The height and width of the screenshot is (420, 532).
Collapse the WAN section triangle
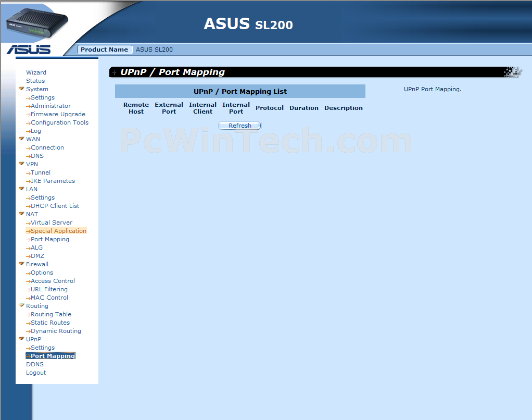[21, 139]
